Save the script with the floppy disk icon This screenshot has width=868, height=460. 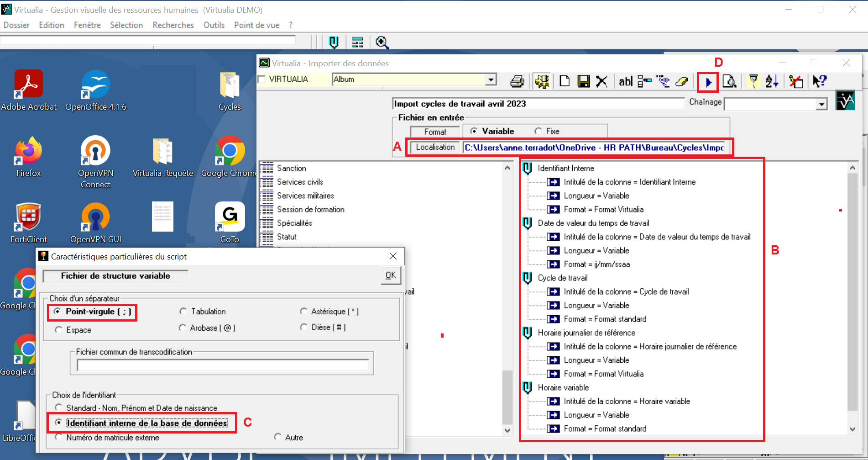[583, 81]
